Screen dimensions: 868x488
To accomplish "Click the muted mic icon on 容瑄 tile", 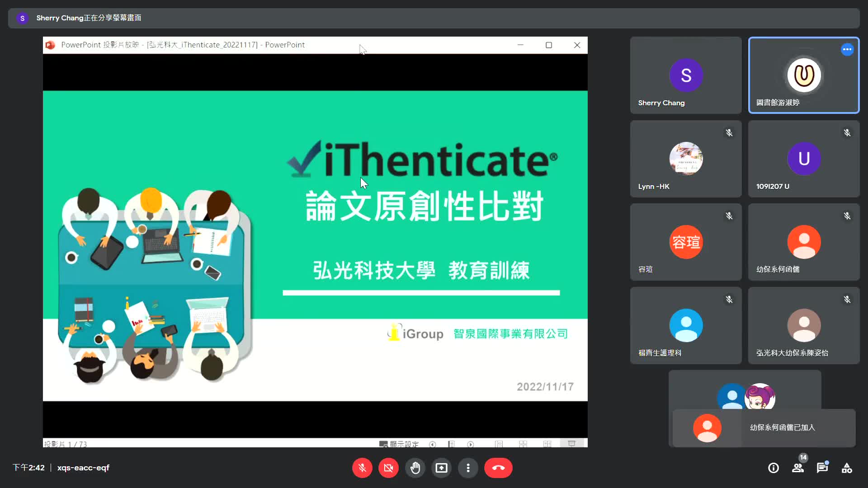I will (729, 216).
